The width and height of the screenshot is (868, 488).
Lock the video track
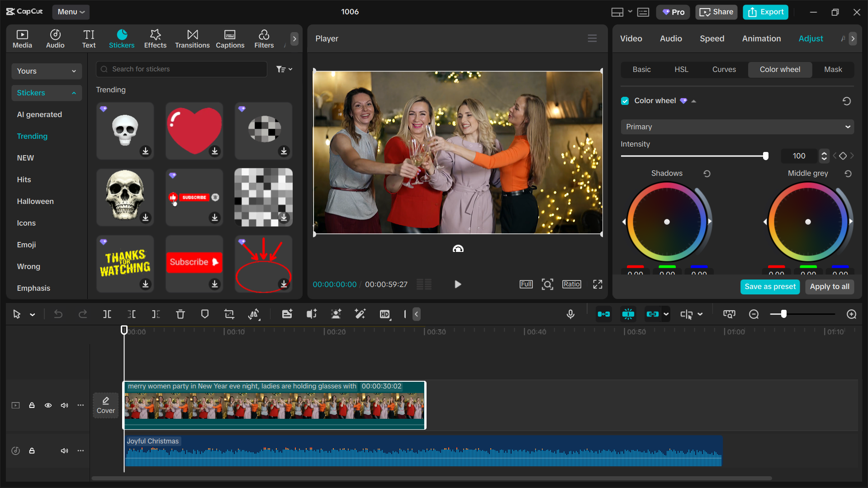(x=32, y=405)
